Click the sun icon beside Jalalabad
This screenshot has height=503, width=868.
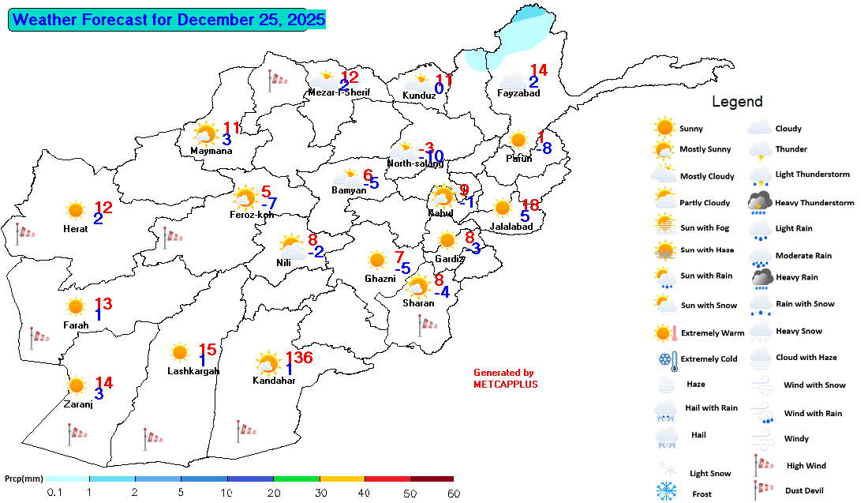tap(502, 208)
